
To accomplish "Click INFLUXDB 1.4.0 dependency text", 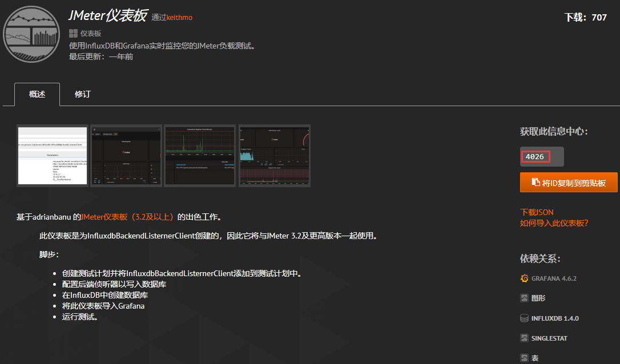I will pos(555,318).
